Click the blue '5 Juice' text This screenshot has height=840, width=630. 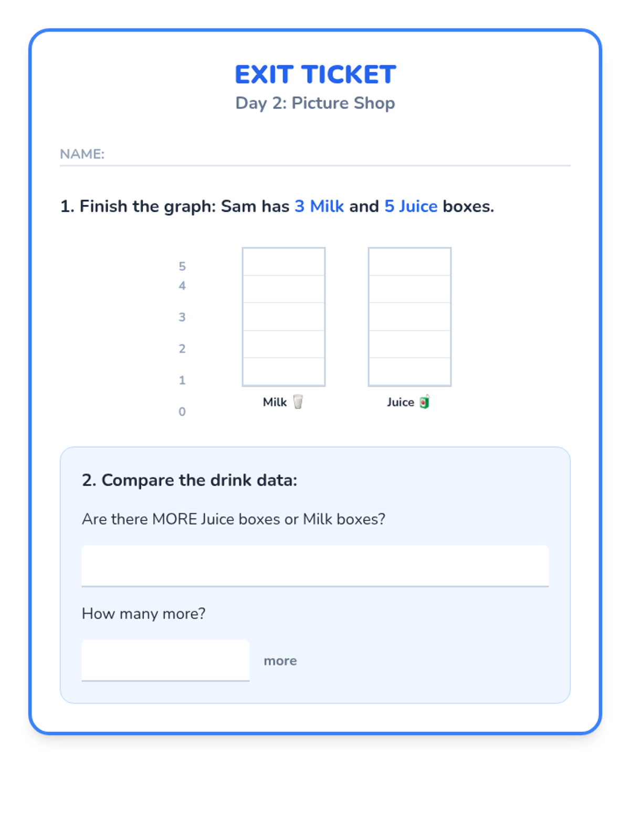coord(411,206)
